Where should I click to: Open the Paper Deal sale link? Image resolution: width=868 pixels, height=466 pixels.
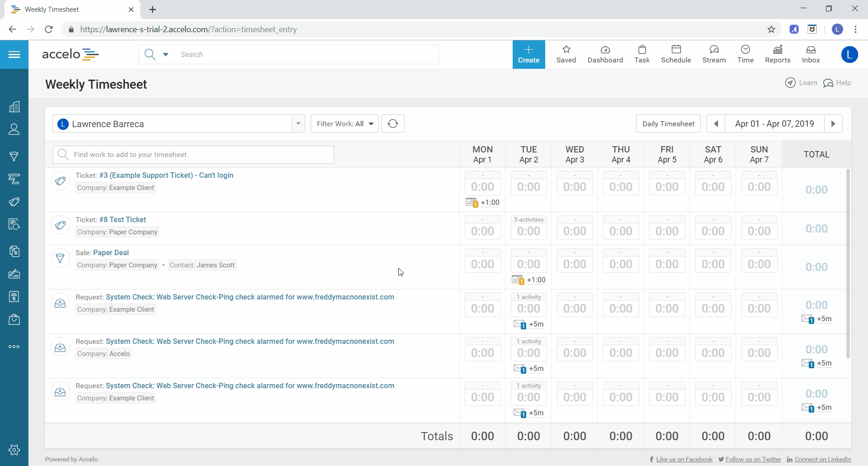click(111, 252)
